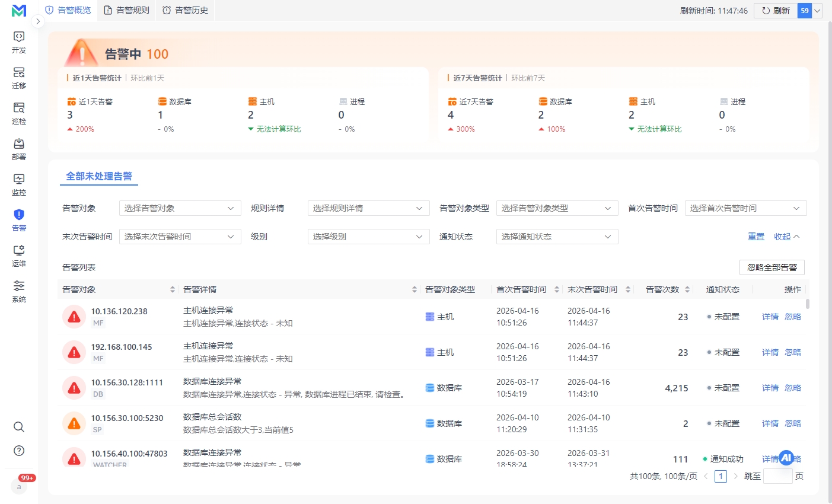Viewport: 832px width, 504px height.
Task: Click red alert icon for 10.156.30.128:1111
Action: click(74, 388)
